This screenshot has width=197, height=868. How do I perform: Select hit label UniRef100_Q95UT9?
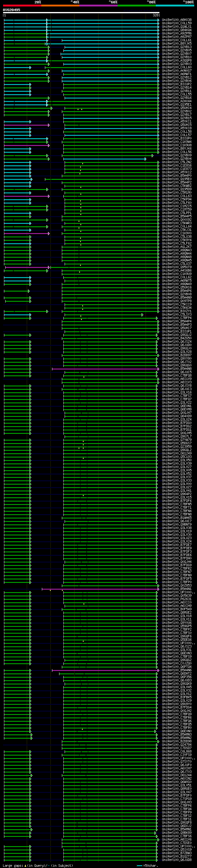tap(177, 267)
